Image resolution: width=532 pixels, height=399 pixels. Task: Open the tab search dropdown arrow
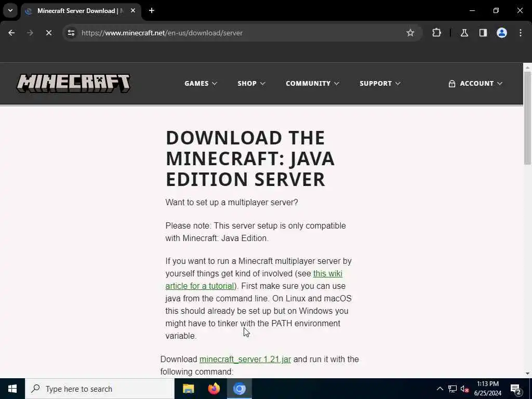coord(10,10)
